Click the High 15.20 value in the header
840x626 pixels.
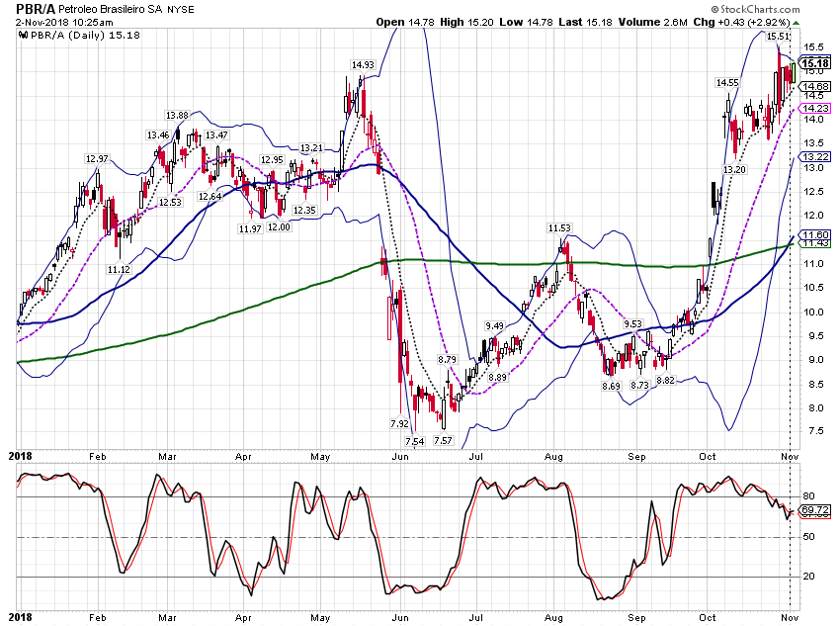(x=466, y=22)
